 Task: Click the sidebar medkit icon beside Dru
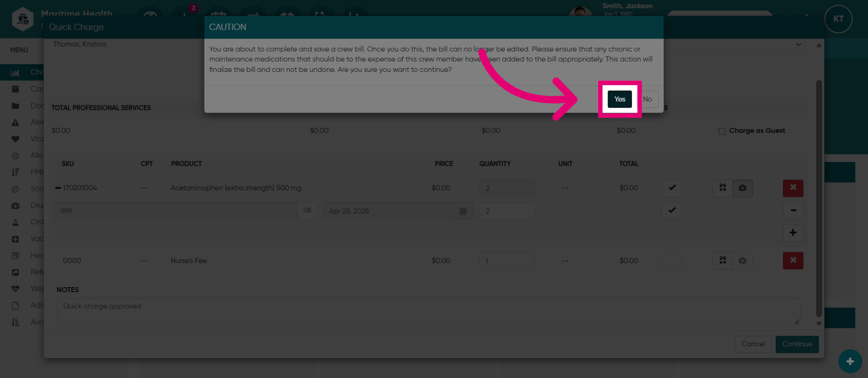pyautogui.click(x=15, y=205)
